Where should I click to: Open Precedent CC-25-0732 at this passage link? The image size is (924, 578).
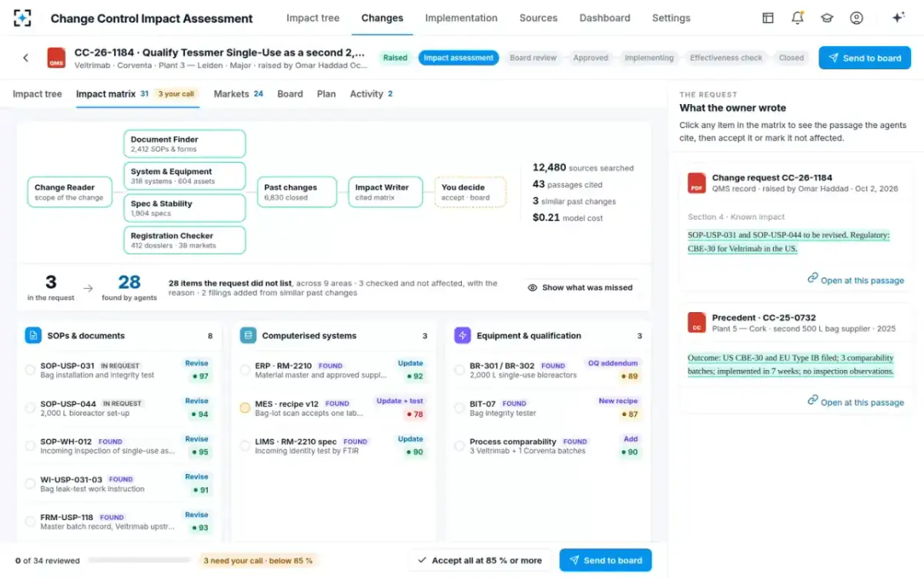coord(855,402)
